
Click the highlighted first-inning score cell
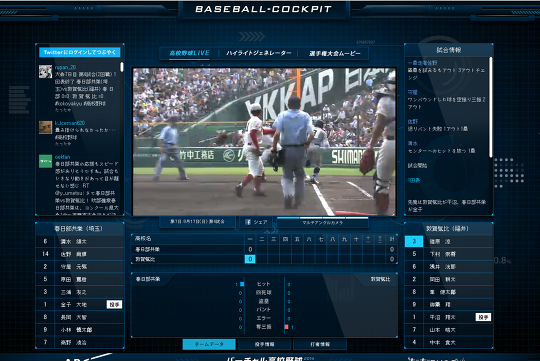(x=250, y=259)
